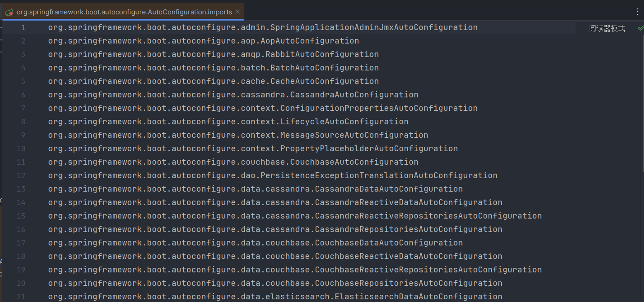Screen dimensions: 644x302
Task: Click line number 1 in the gutter
Action: point(23,27)
